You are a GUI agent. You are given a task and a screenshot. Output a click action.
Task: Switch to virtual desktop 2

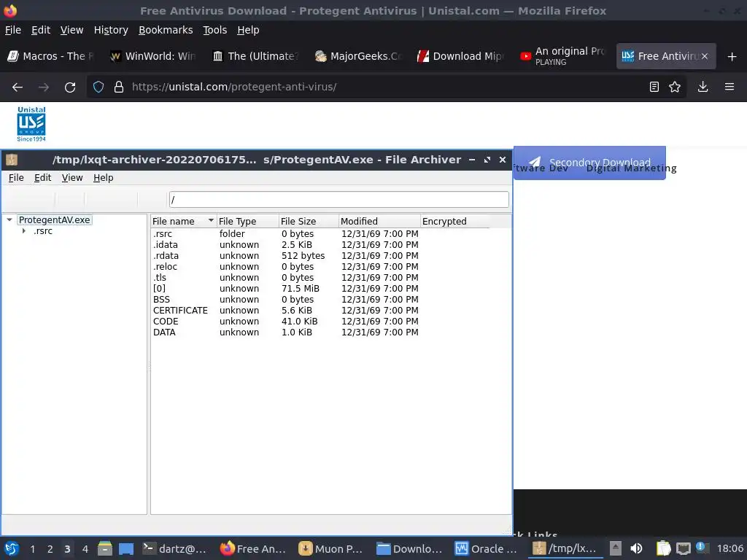pos(50,549)
